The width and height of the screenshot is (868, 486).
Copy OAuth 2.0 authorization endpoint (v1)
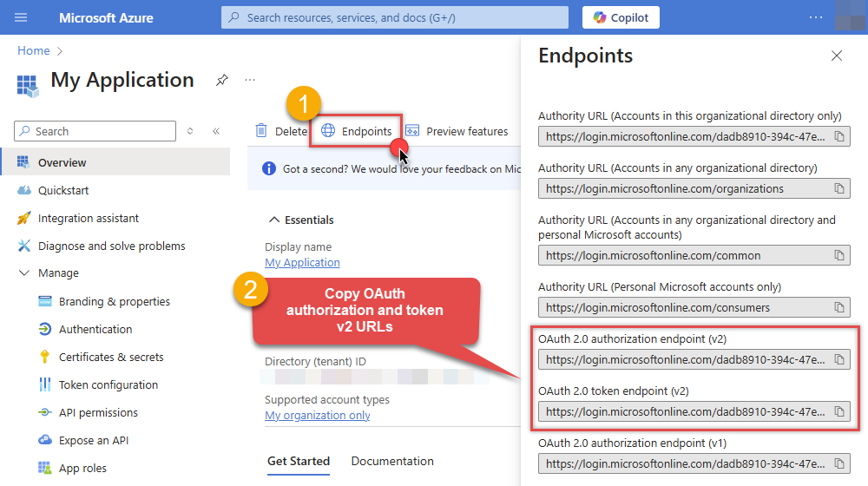click(839, 463)
